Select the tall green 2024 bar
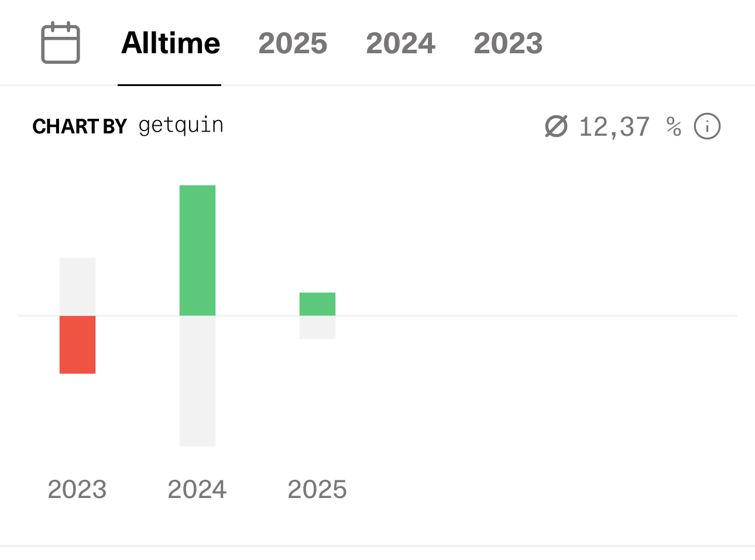Viewport: 755px width, 560px height. 197,250
